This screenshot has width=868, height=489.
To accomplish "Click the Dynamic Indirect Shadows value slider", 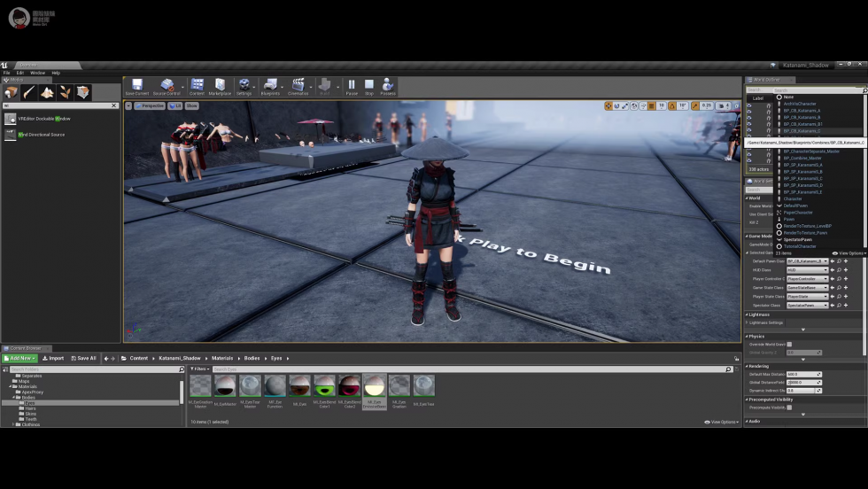I will coord(804,391).
